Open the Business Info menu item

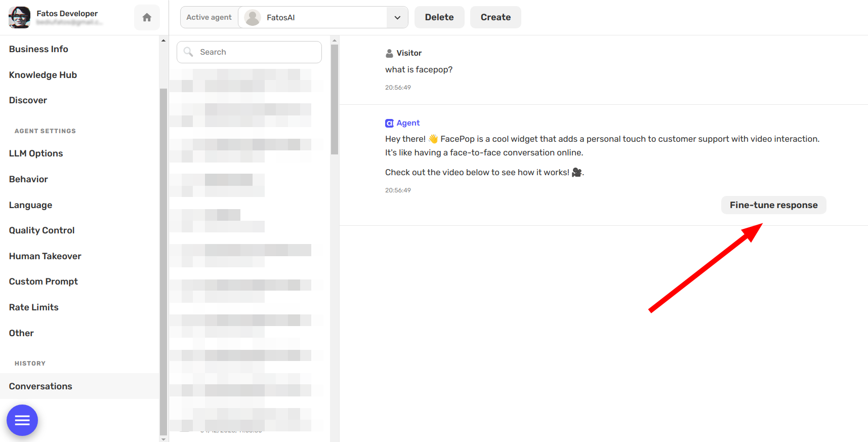click(x=38, y=49)
